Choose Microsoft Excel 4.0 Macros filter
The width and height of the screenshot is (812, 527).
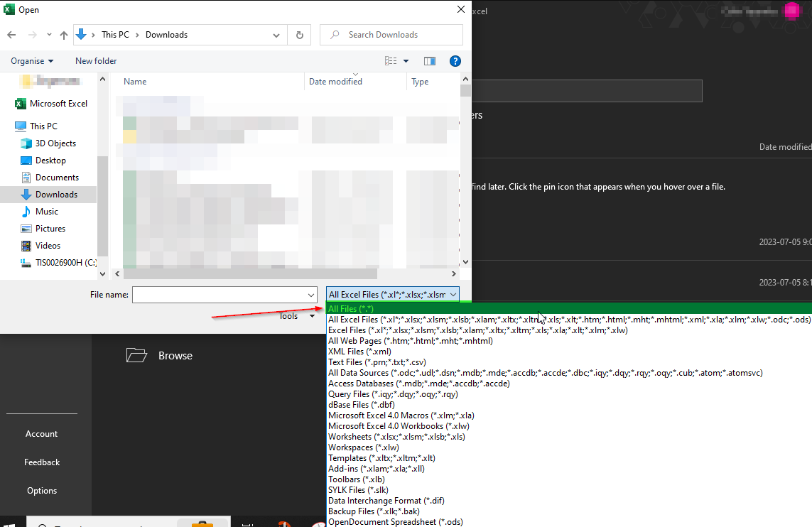tap(569, 415)
